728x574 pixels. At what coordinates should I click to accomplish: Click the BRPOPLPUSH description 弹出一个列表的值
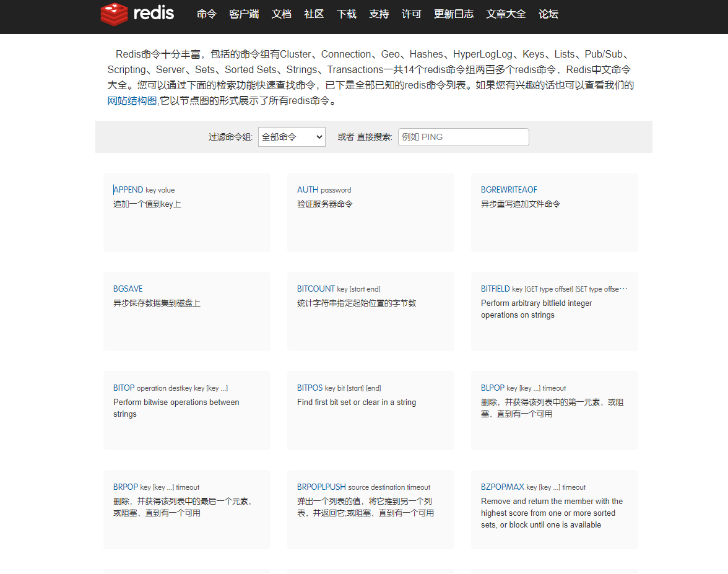pos(365,507)
